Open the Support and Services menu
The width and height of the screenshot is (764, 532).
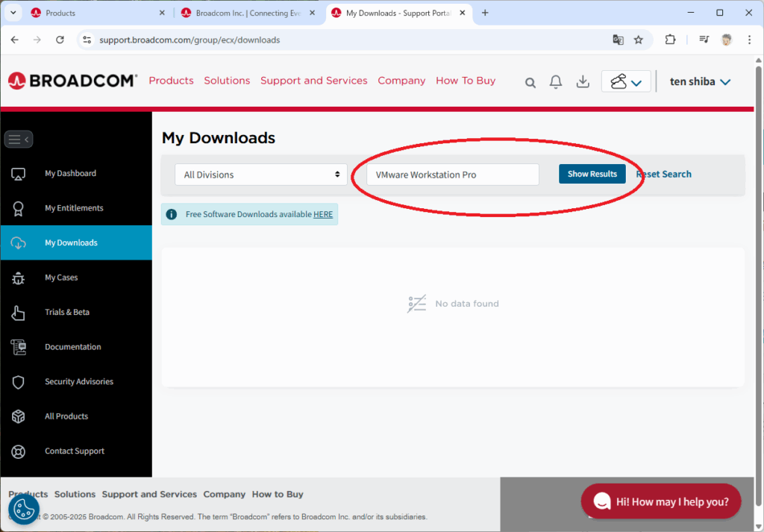(x=313, y=81)
